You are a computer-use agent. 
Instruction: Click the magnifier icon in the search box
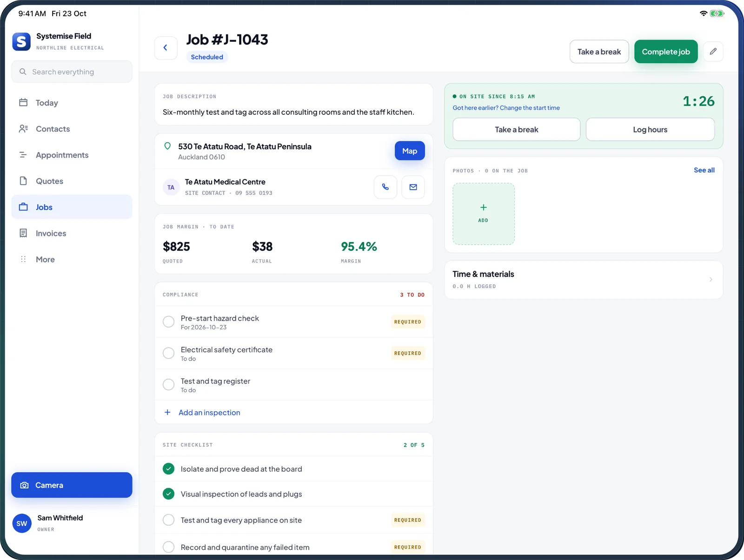tap(23, 72)
